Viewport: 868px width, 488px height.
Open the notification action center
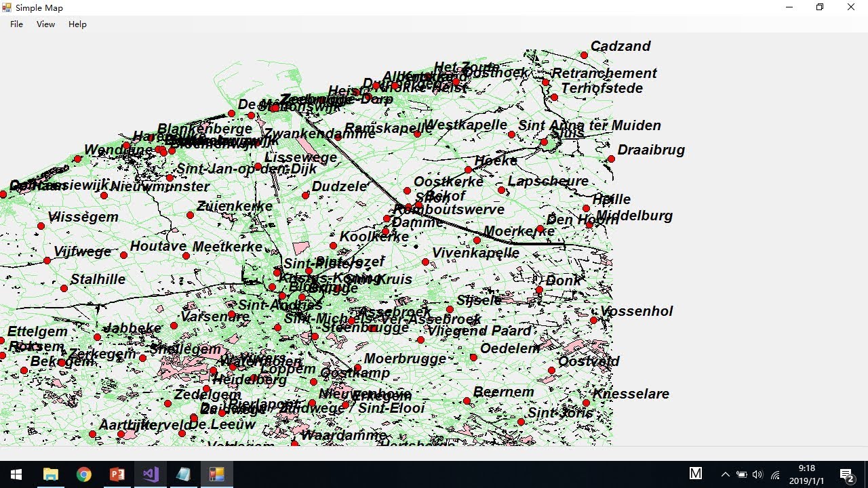click(x=846, y=474)
